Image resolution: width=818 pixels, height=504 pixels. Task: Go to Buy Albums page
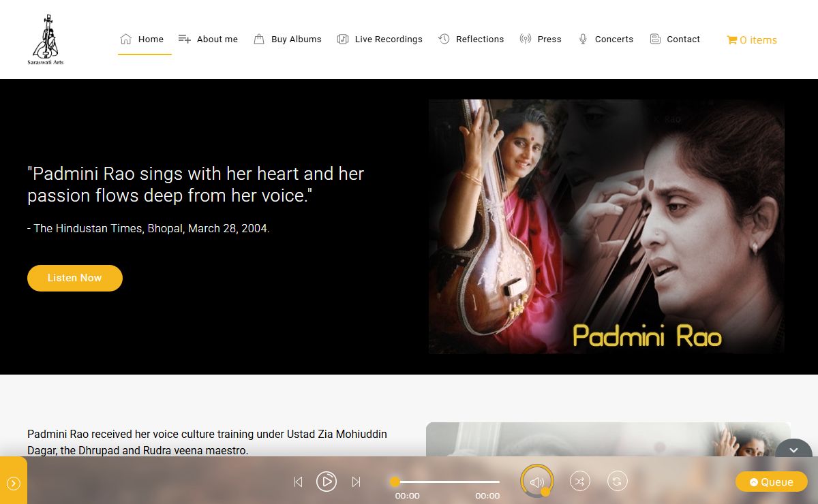287,40
